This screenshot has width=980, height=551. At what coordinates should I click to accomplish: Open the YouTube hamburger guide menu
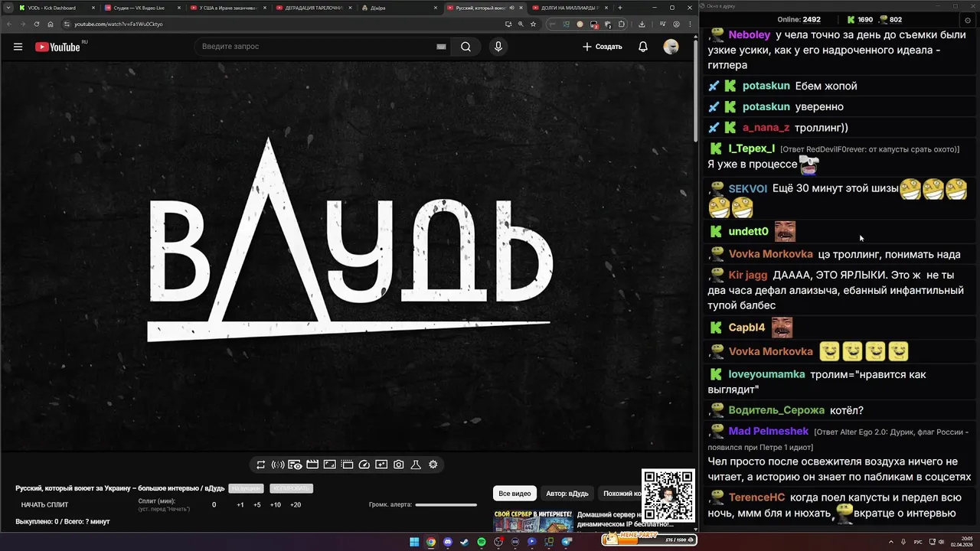[x=18, y=47]
